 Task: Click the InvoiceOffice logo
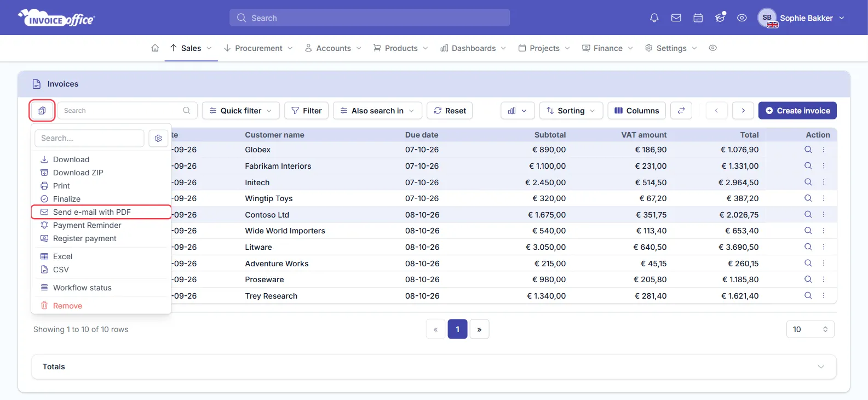pyautogui.click(x=56, y=18)
